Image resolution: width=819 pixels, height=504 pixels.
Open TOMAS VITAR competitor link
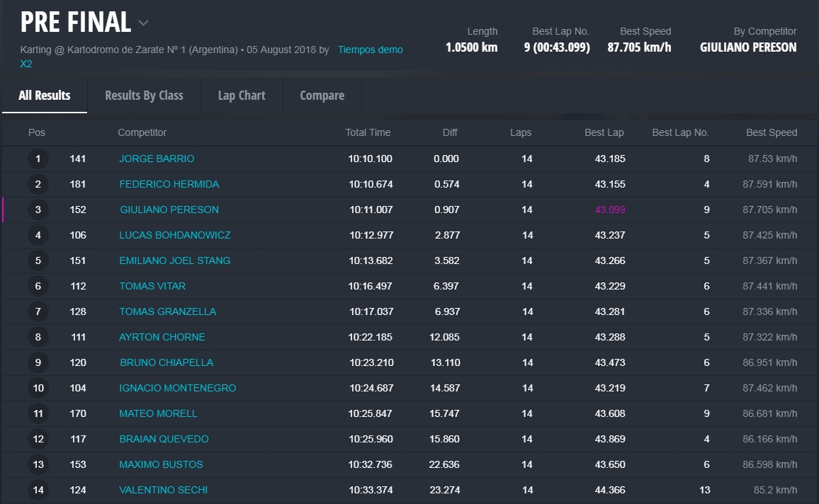coord(152,286)
